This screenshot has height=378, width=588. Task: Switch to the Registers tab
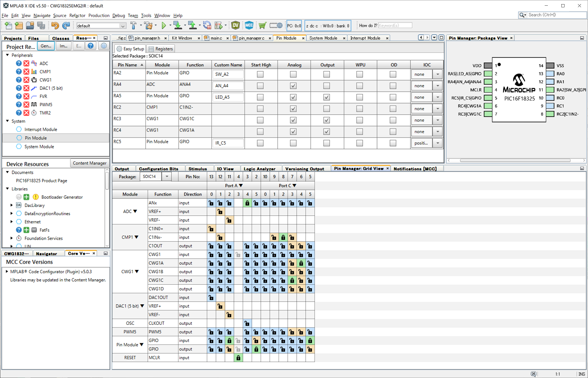tap(161, 49)
